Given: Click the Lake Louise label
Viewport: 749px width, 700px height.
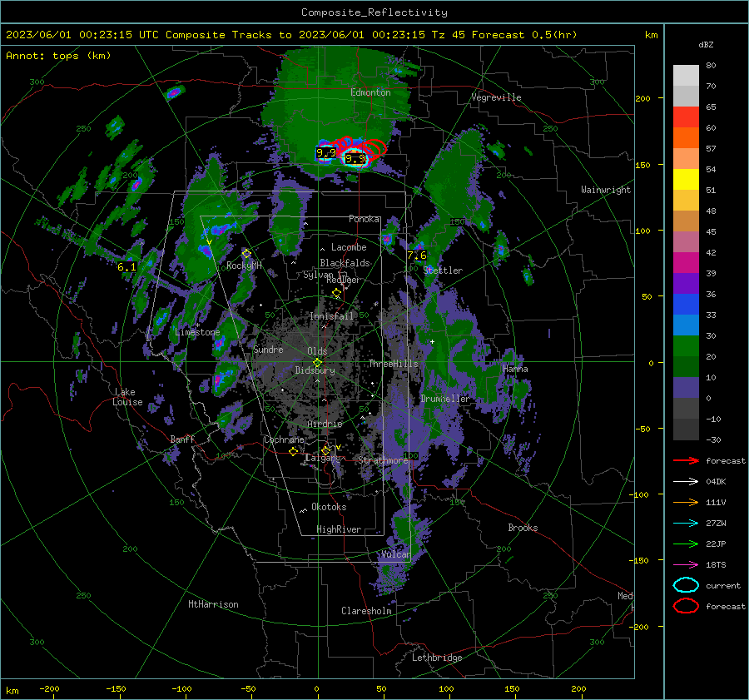Looking at the screenshot, I should tap(127, 397).
